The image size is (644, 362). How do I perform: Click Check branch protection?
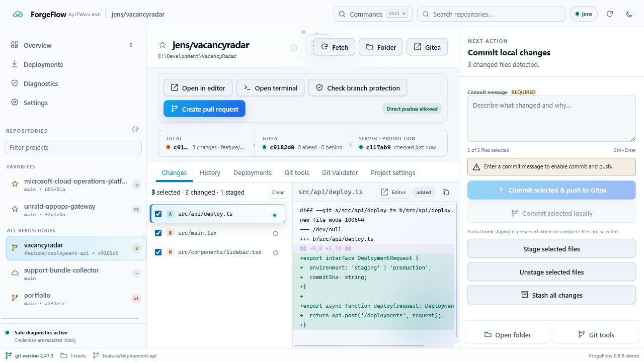click(x=358, y=88)
